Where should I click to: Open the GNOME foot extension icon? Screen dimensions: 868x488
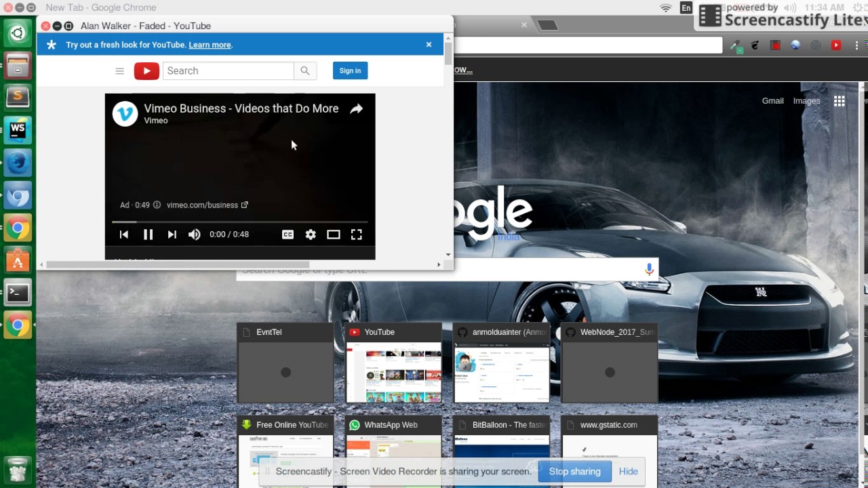[755, 45]
